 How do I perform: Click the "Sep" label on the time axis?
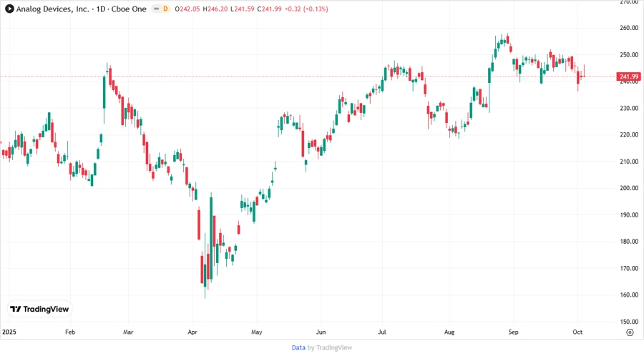[x=512, y=332]
